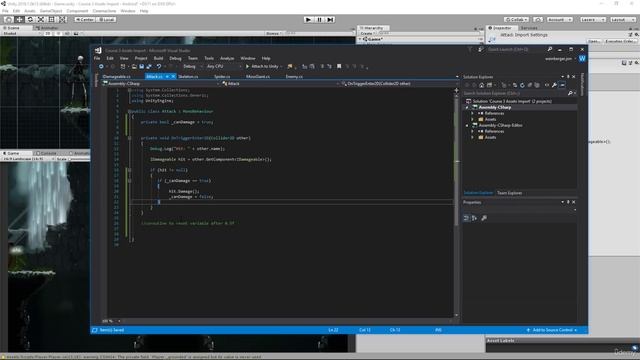This screenshot has height=360, width=640.
Task: Open Enemy.cs editor tab
Action: pyautogui.click(x=294, y=76)
